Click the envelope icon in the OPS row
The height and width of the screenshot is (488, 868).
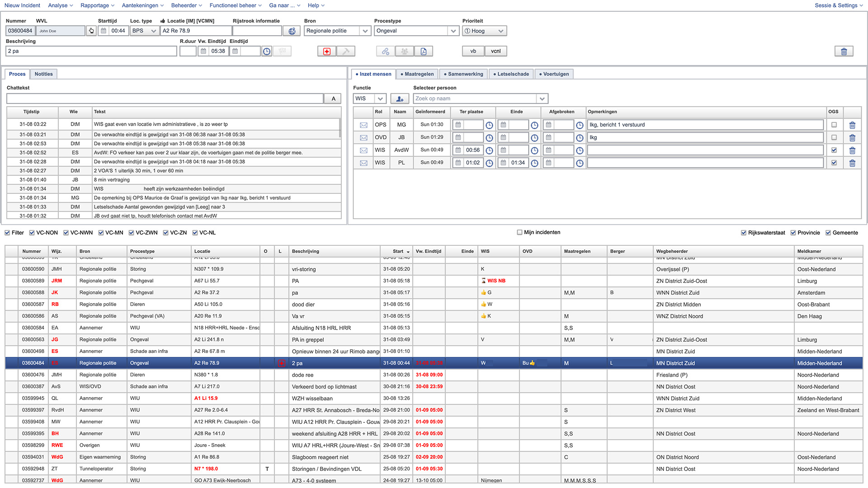[x=363, y=125]
